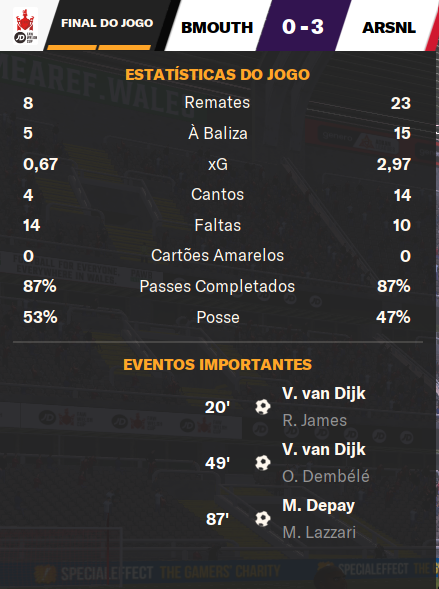Open goal scorer M. Depay
This screenshot has width=439, height=589.
[x=318, y=506]
